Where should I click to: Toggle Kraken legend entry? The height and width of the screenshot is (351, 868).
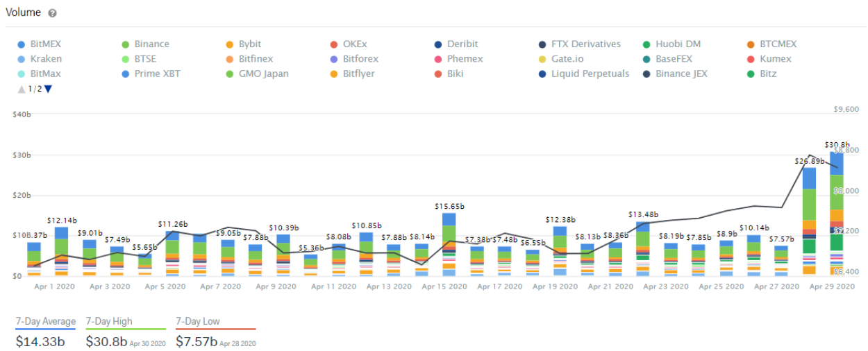pyautogui.click(x=40, y=59)
